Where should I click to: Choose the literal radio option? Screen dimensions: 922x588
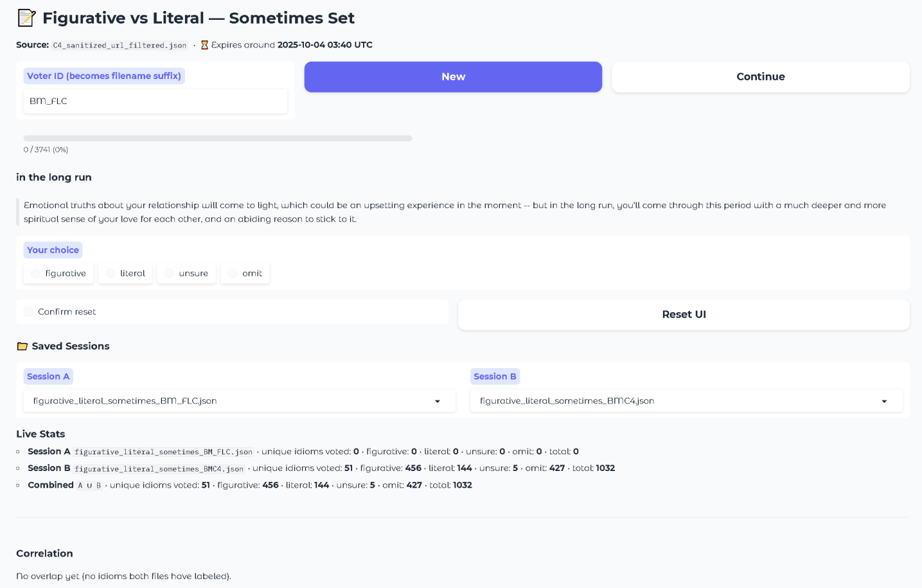click(x=111, y=274)
